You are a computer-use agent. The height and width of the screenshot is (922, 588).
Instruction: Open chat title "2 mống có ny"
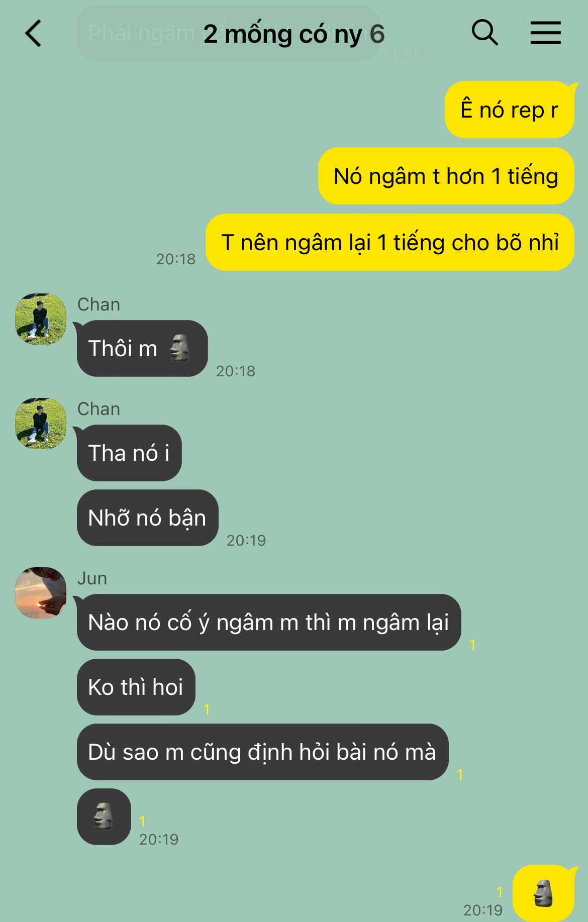[x=283, y=34]
